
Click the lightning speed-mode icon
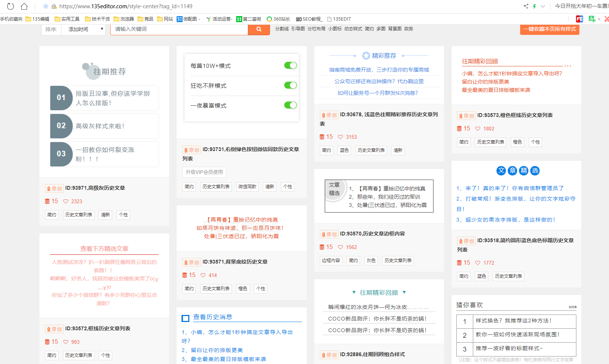[534, 6]
